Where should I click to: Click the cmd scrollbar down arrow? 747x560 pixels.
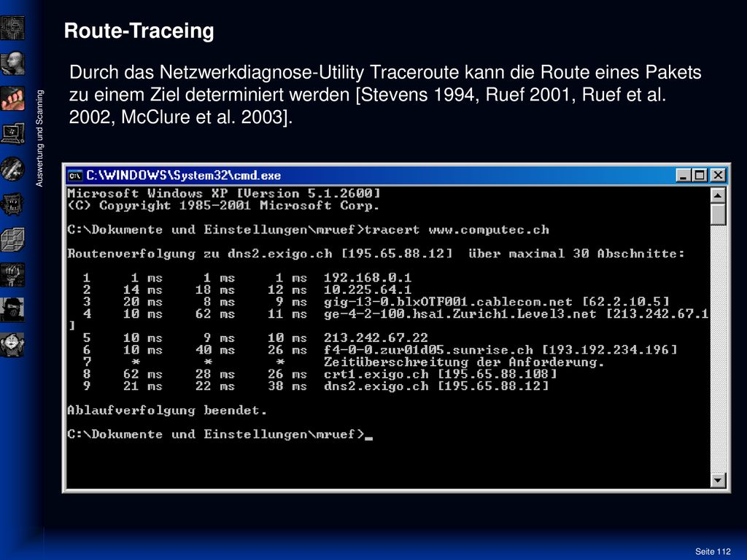point(718,480)
